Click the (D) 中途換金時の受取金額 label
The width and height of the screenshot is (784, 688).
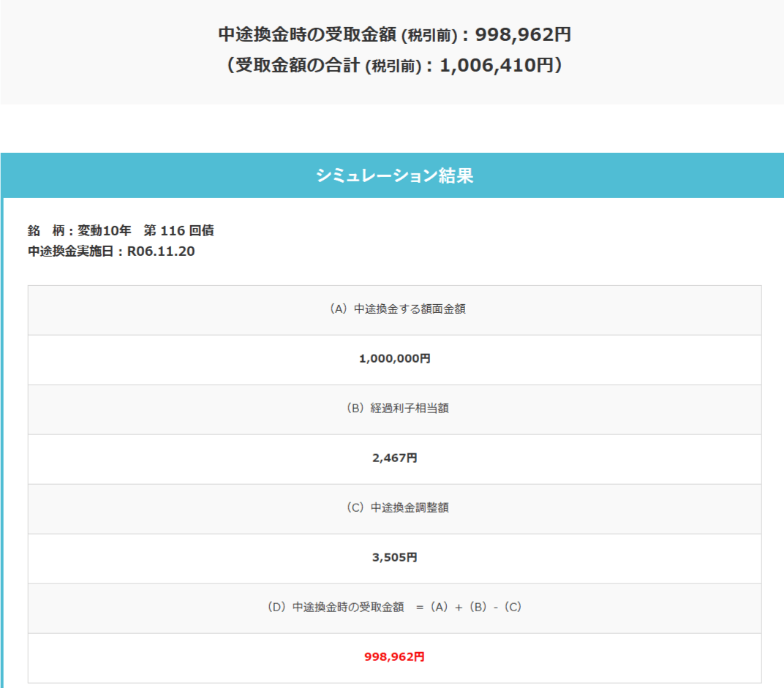[336, 607]
